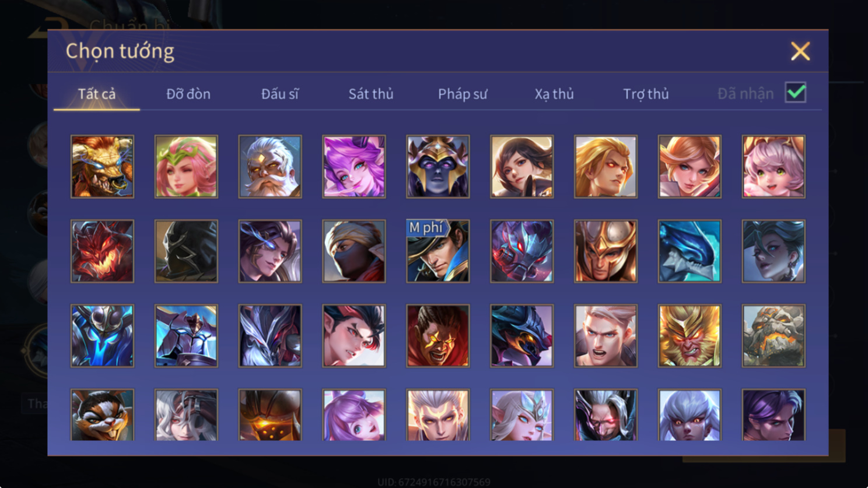Close the 'Chọn tướng' dialog
Viewport: 868px width, 488px height.
point(800,51)
